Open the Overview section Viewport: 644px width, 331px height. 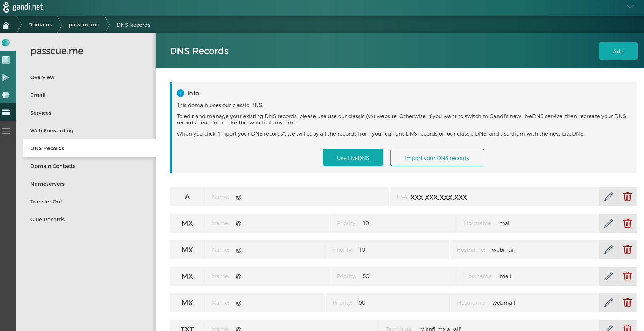coord(43,77)
